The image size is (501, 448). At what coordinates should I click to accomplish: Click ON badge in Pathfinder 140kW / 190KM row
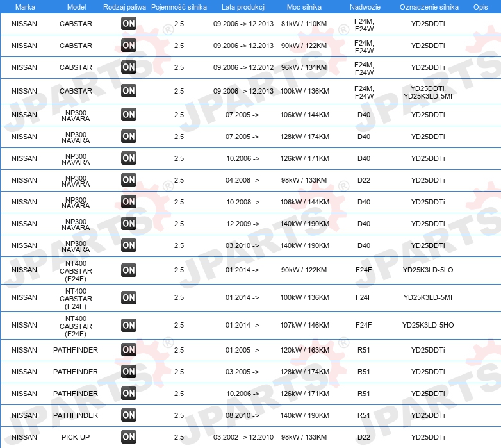pos(129,415)
